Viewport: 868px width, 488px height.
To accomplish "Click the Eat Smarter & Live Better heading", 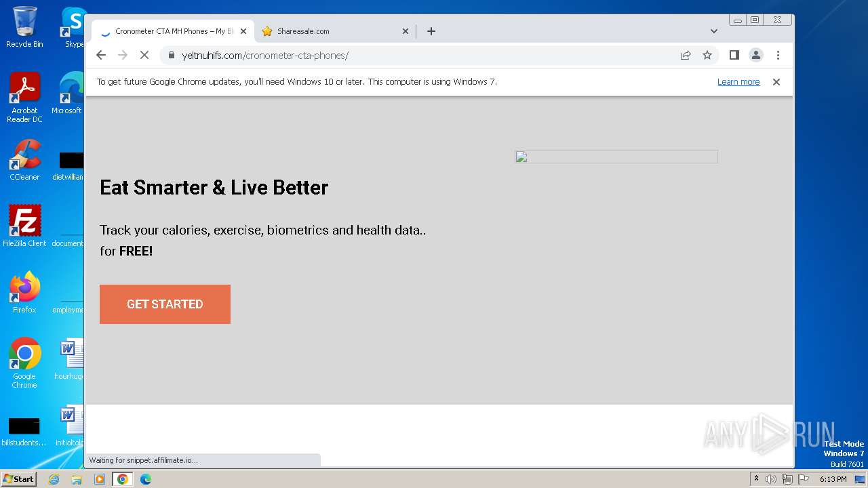I will coord(214,188).
